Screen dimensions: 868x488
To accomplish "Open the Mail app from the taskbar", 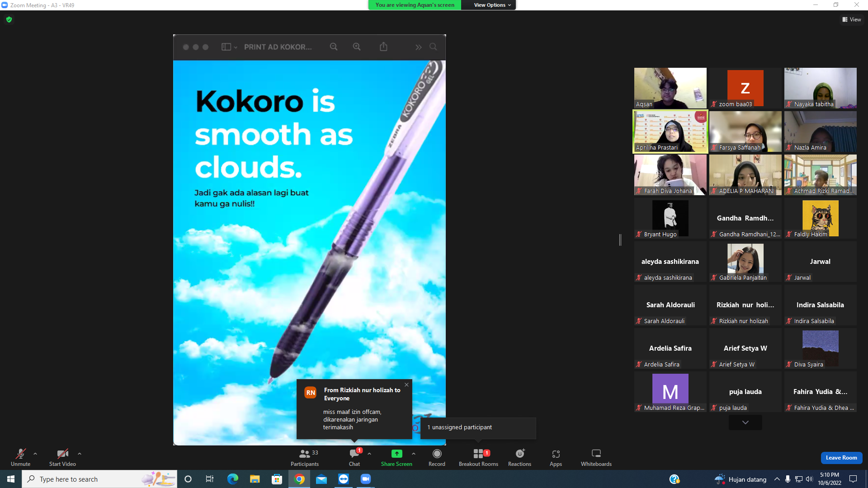I will tap(321, 479).
